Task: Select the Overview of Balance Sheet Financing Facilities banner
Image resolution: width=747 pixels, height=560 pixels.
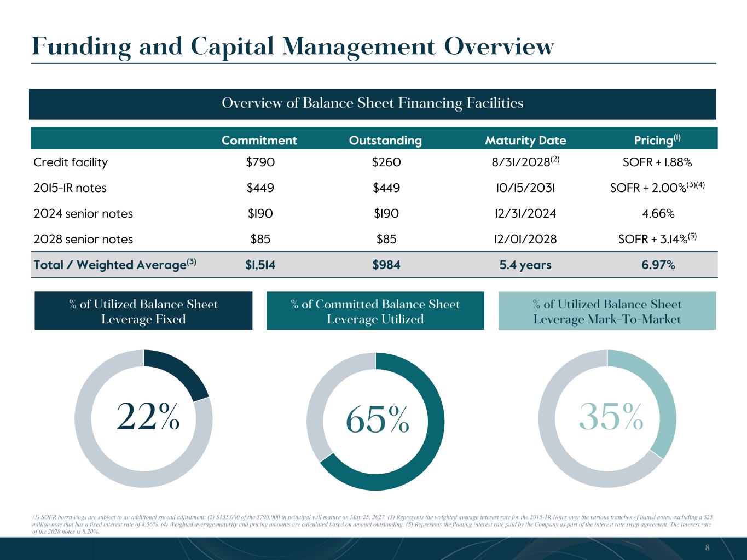Action: (x=372, y=103)
